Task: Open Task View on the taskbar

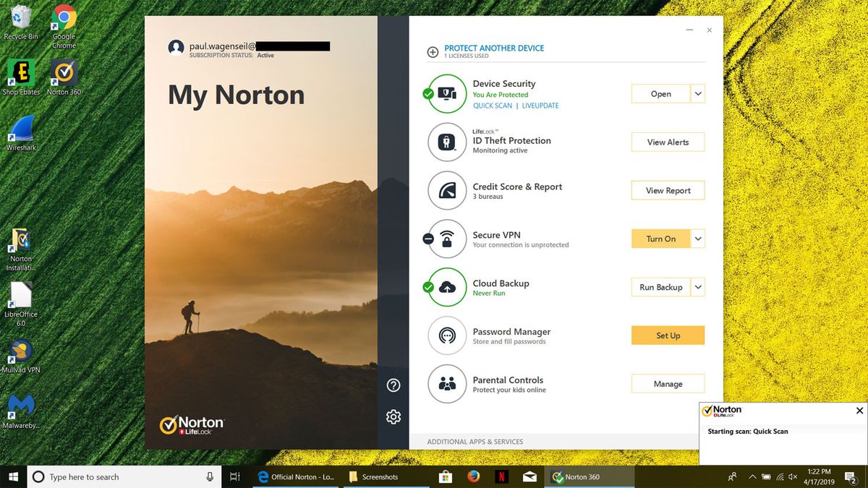Action: pos(234,476)
